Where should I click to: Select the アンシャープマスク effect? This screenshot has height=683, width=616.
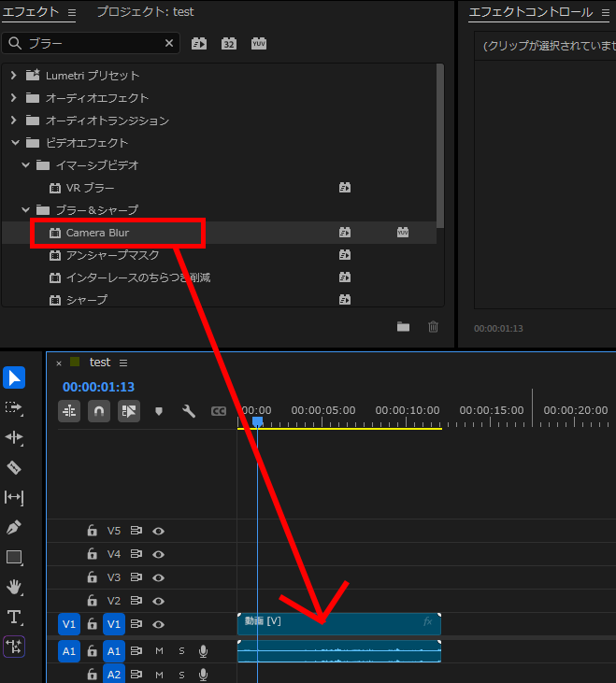tap(112, 255)
